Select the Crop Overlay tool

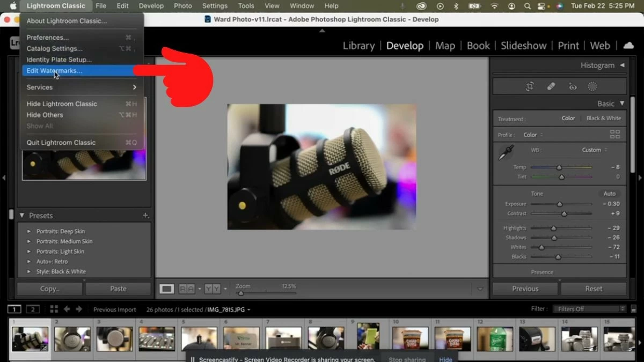(x=530, y=86)
